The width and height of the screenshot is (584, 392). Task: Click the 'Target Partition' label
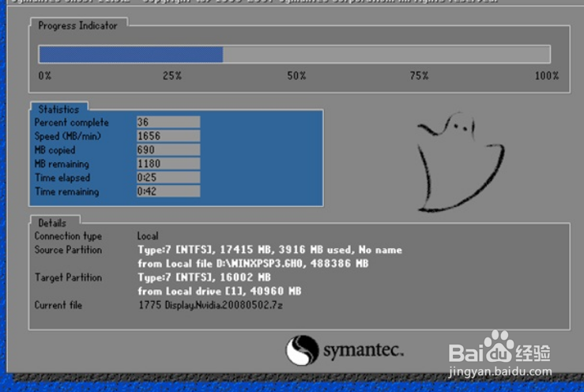click(68, 277)
